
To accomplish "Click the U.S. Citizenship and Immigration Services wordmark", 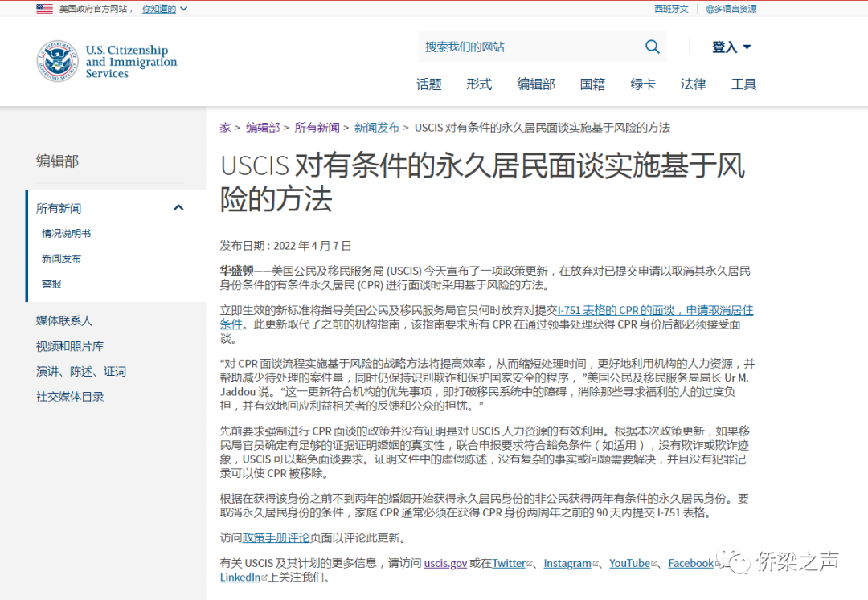I will (131, 61).
